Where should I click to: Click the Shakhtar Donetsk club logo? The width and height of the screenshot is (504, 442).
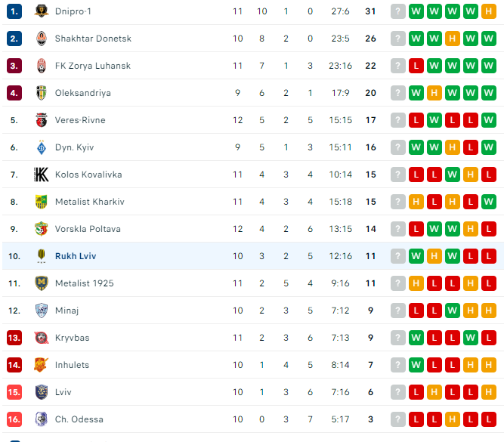pyautogui.click(x=41, y=39)
